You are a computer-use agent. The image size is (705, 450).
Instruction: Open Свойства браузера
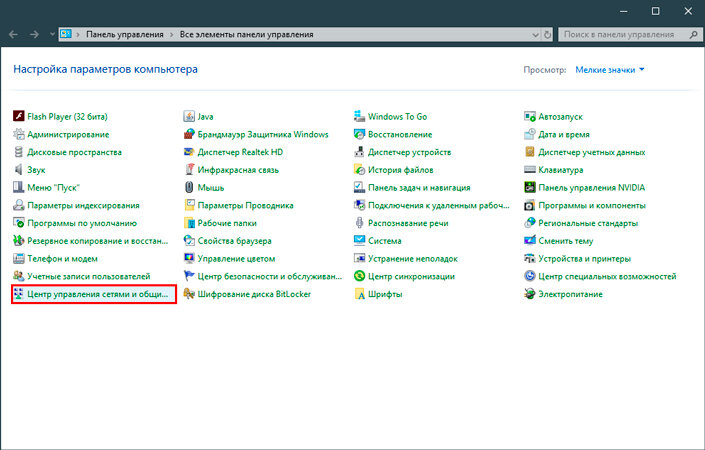[228, 241]
